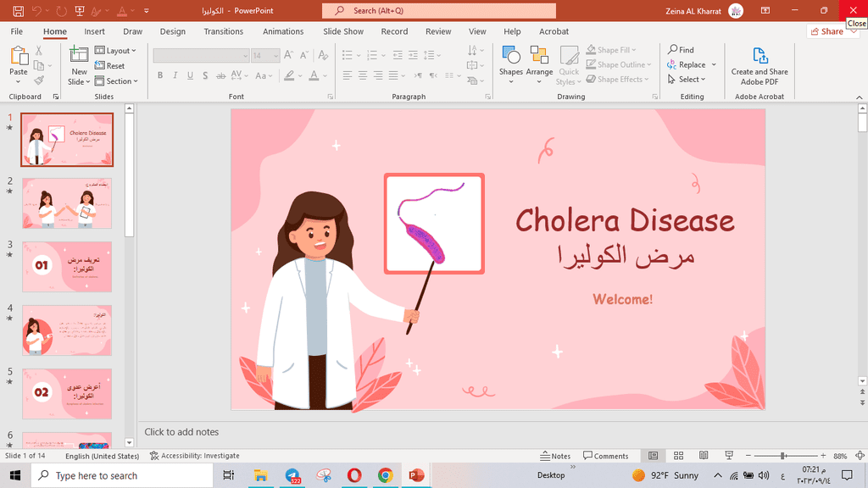This screenshot has width=868, height=488.
Task: Click the Share button
Action: 827,31
